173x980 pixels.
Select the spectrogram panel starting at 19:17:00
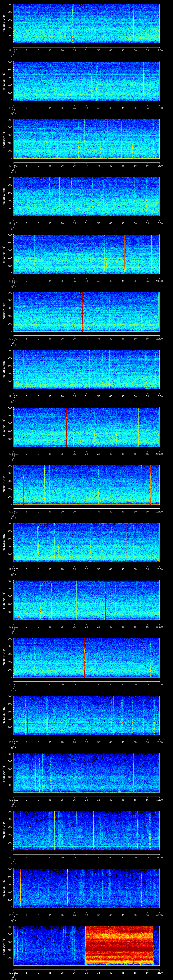[x=86, y=81]
